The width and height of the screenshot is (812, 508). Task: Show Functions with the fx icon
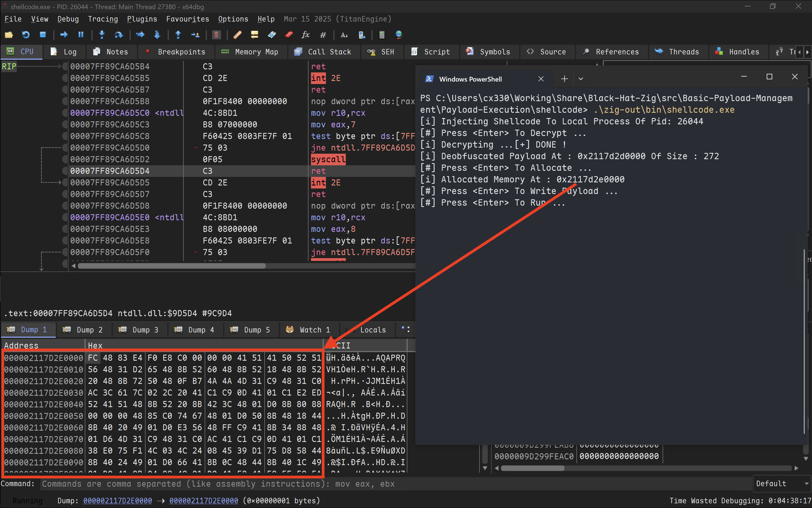(305, 35)
